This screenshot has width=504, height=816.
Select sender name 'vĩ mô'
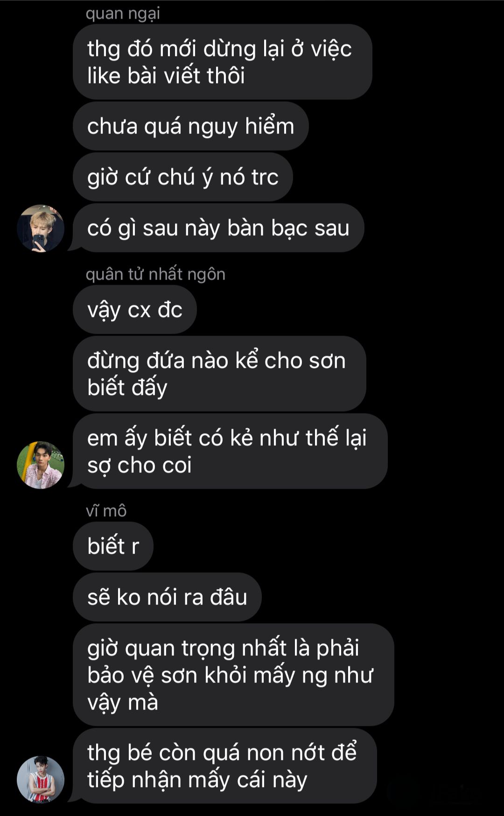coord(106,511)
